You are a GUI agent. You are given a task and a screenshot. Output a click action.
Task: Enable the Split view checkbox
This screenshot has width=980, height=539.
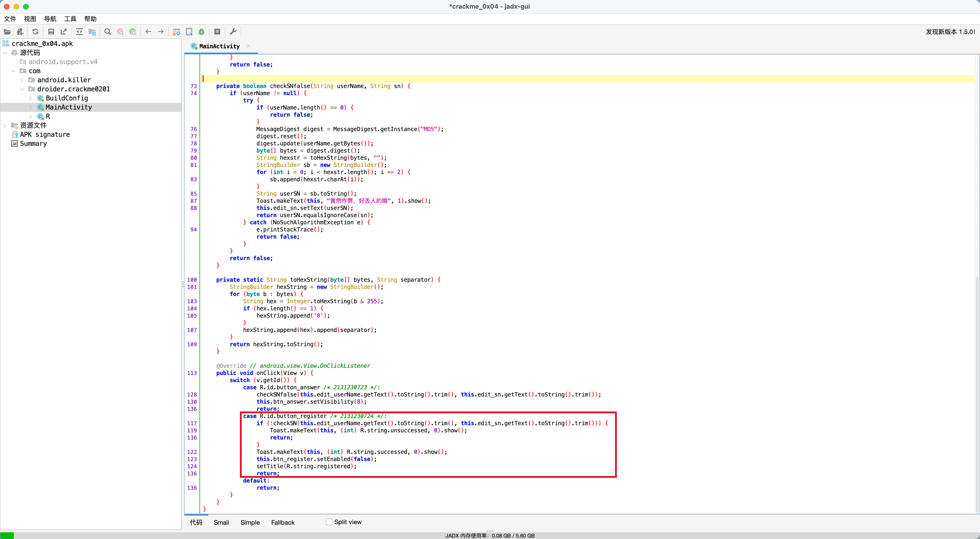[329, 522]
